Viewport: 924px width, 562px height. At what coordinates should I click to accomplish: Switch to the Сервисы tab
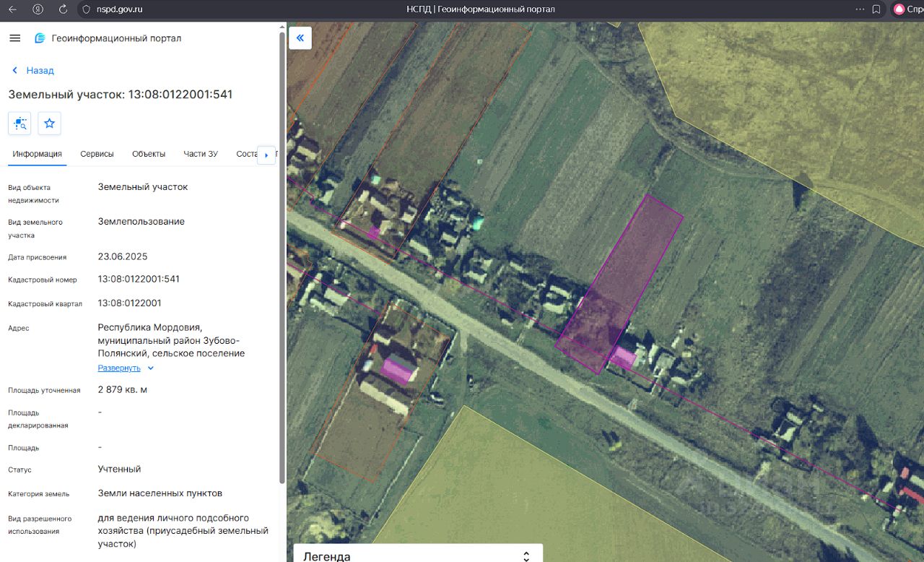click(x=97, y=154)
